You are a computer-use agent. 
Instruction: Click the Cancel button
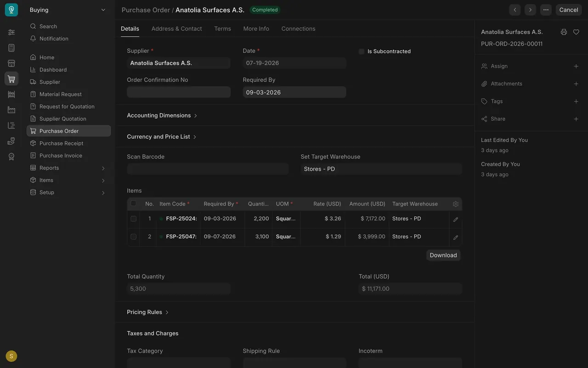tap(569, 10)
